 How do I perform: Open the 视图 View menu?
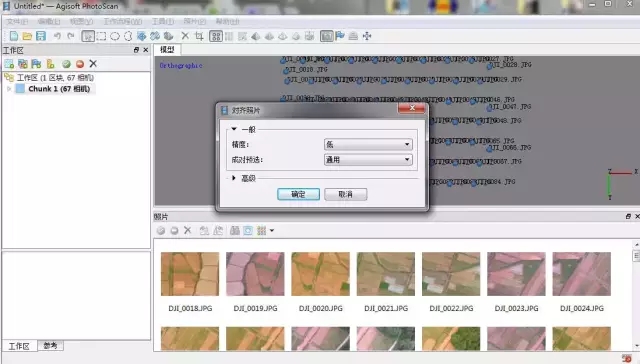tap(81, 21)
